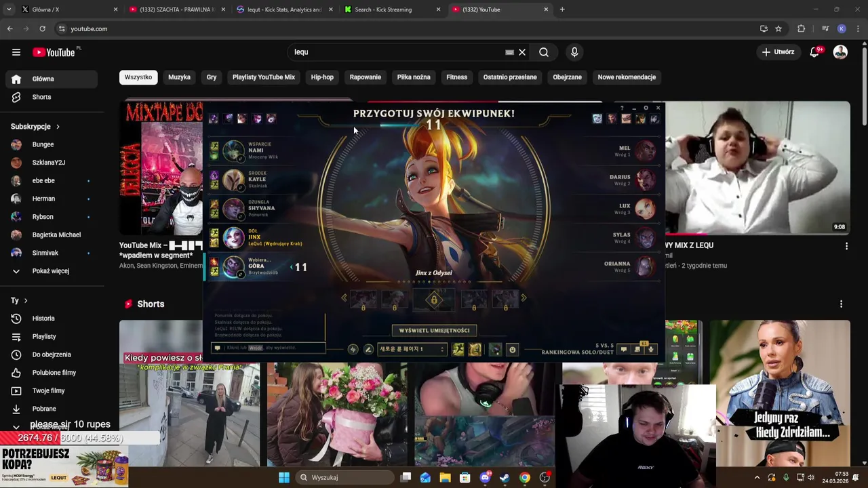868x488 pixels.
Task: Open YouTube notifications bell
Action: click(x=815, y=52)
